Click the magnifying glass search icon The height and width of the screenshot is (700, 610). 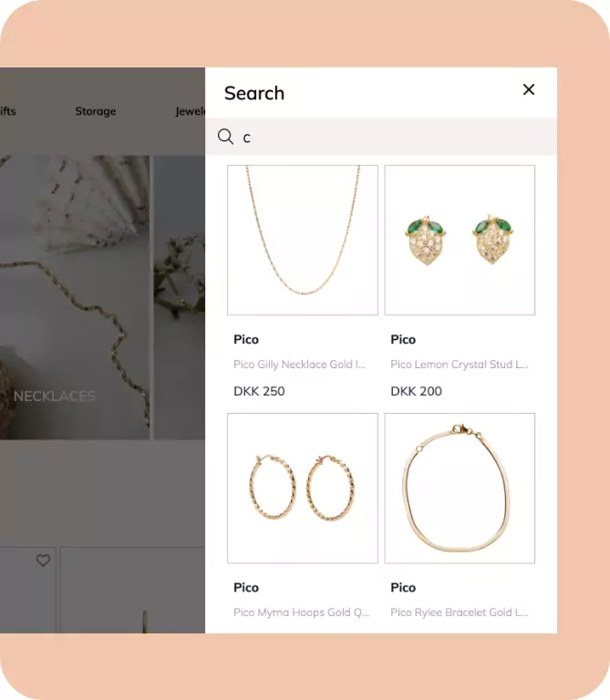pyautogui.click(x=225, y=137)
